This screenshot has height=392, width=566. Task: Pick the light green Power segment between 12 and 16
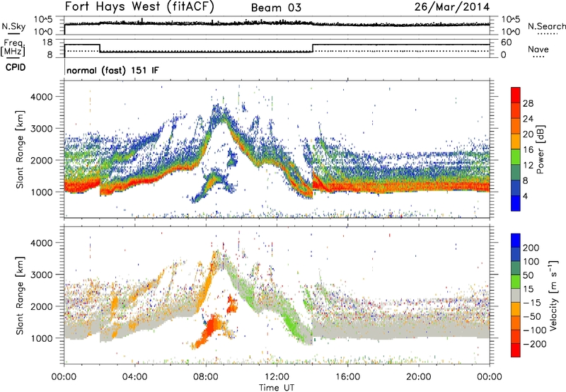516,156
